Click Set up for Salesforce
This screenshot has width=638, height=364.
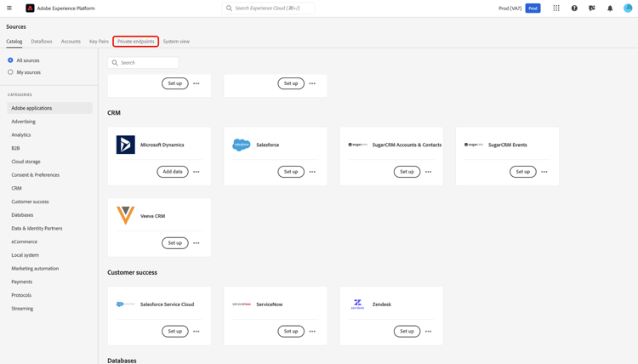tap(291, 172)
